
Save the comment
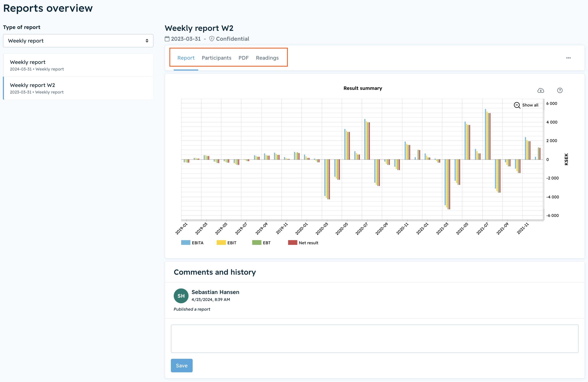[x=182, y=365]
